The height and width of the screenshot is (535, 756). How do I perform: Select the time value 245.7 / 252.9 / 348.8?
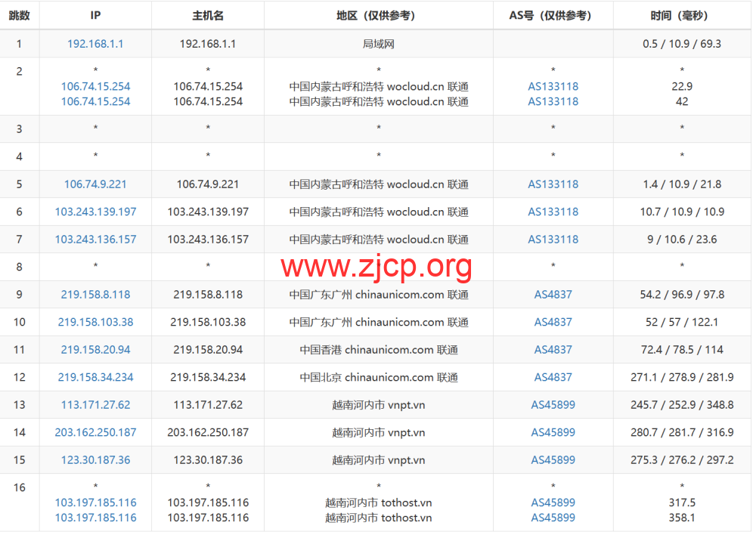tap(682, 405)
